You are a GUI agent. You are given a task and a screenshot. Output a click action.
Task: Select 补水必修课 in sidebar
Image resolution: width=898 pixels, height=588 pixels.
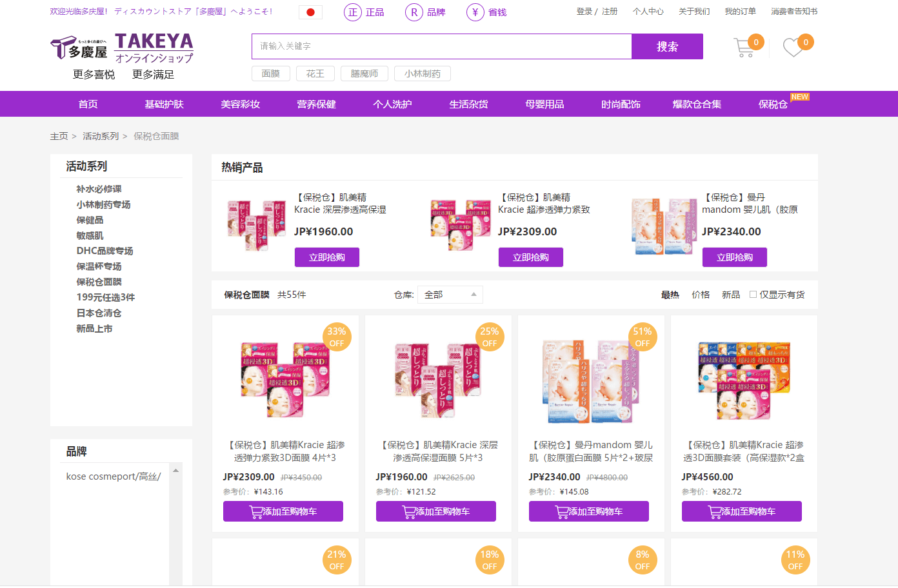[x=99, y=189]
